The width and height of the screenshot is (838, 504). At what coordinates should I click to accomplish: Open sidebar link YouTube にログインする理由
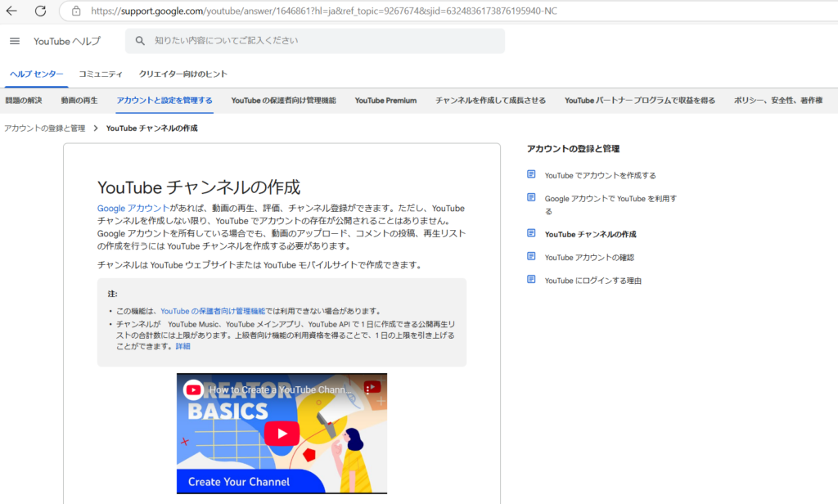[x=592, y=281]
